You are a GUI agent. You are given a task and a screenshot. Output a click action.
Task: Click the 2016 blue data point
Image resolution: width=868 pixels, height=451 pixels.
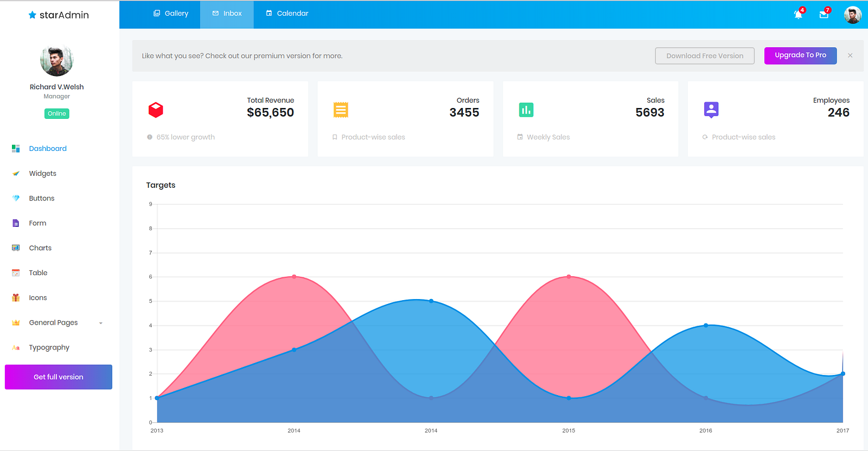coord(706,326)
